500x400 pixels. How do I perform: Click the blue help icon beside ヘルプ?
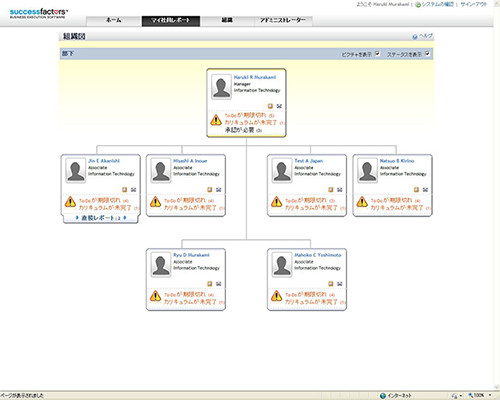(415, 37)
